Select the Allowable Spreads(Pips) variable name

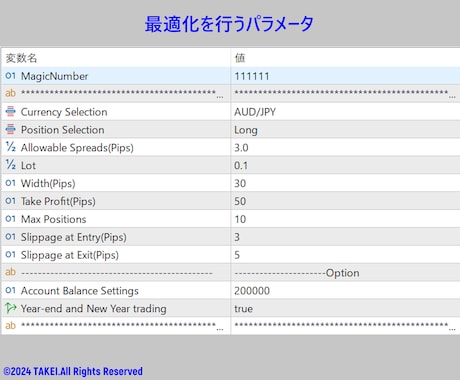point(77,148)
